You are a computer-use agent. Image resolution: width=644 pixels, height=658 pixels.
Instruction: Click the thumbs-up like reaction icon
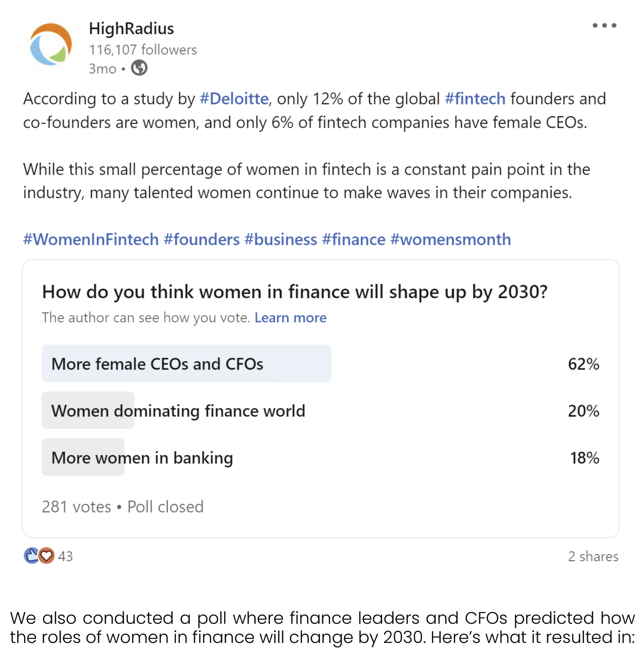(x=31, y=556)
